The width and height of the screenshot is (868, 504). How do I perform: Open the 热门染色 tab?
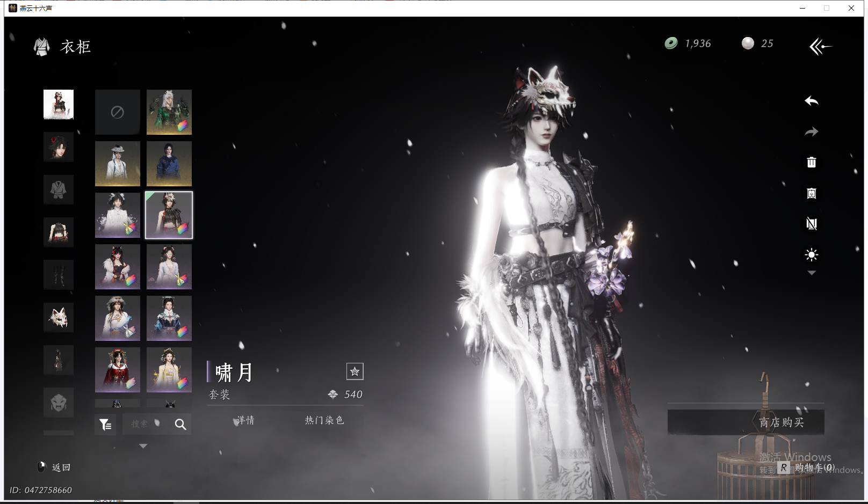point(324,420)
